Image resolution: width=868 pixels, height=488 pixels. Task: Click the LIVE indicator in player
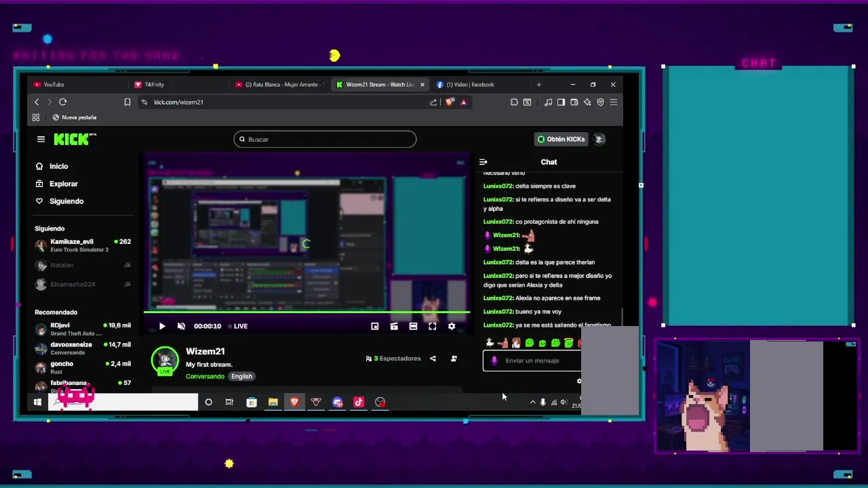point(237,326)
